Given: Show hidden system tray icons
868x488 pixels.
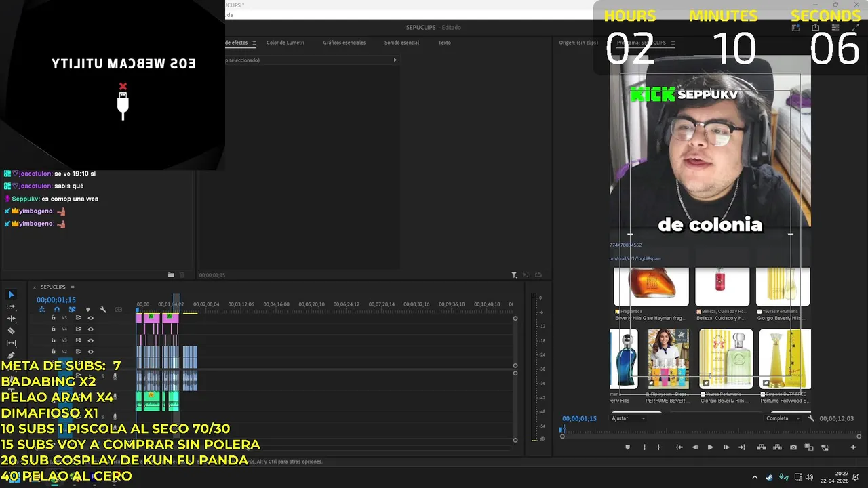Looking at the screenshot, I should pos(755,477).
